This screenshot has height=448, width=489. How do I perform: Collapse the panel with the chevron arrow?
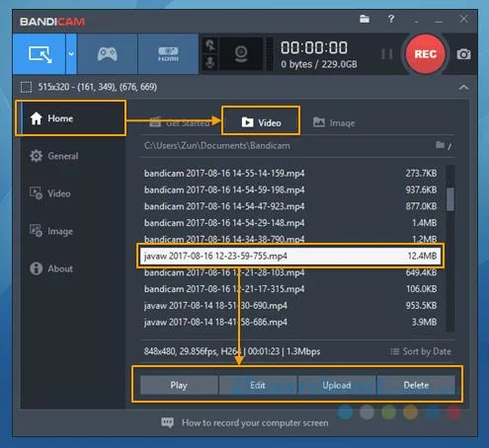463,88
